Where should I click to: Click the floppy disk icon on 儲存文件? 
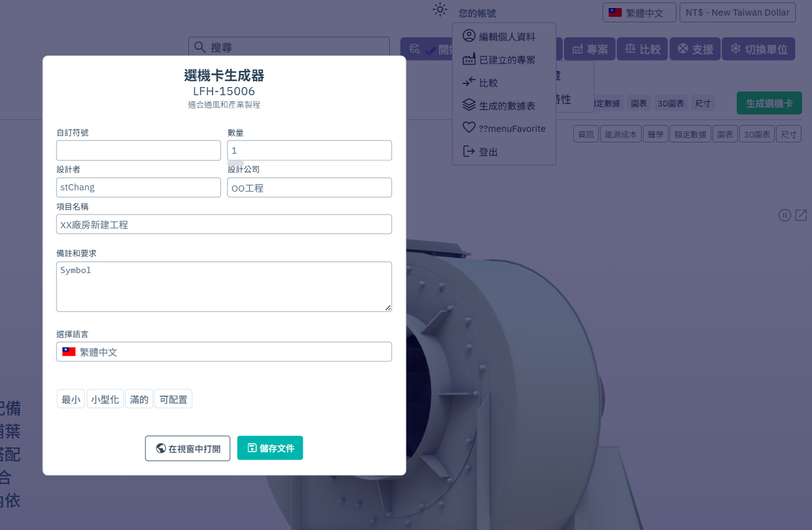click(x=252, y=448)
